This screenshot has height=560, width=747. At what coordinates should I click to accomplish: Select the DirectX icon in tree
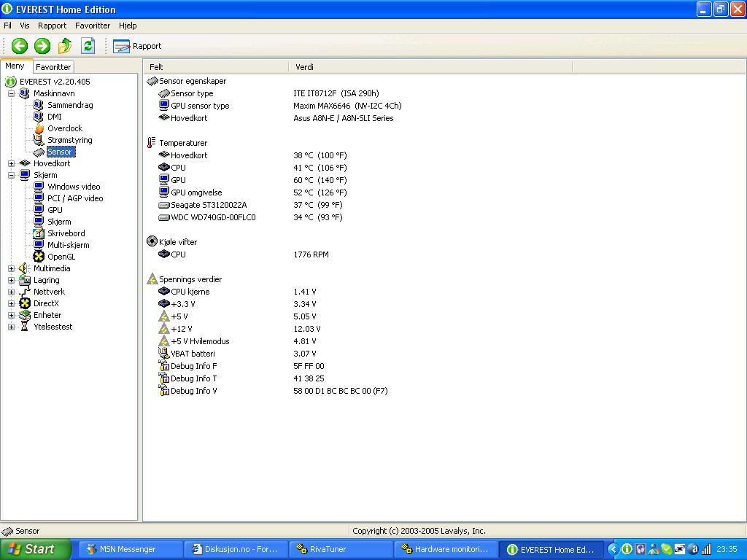tap(25, 303)
